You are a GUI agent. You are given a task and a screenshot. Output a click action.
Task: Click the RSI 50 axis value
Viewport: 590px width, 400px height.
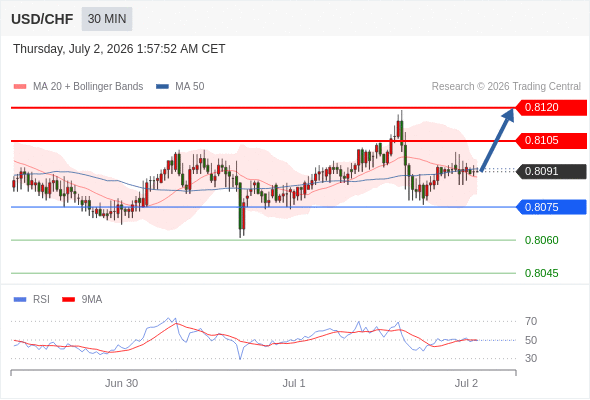pyautogui.click(x=531, y=340)
